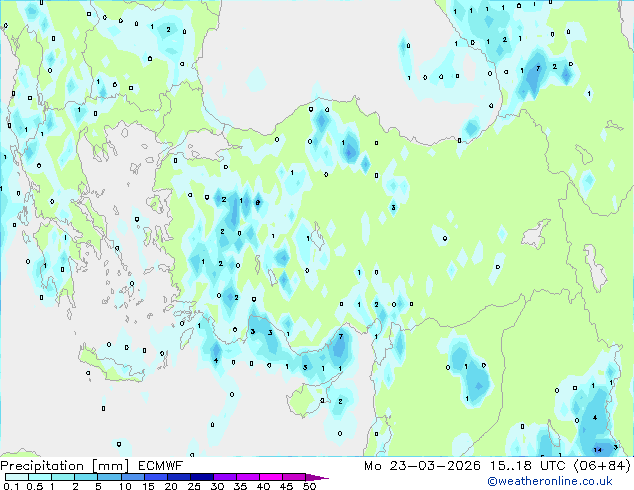Select the legend swatch between 5 and 10

pyautogui.click(x=110, y=477)
